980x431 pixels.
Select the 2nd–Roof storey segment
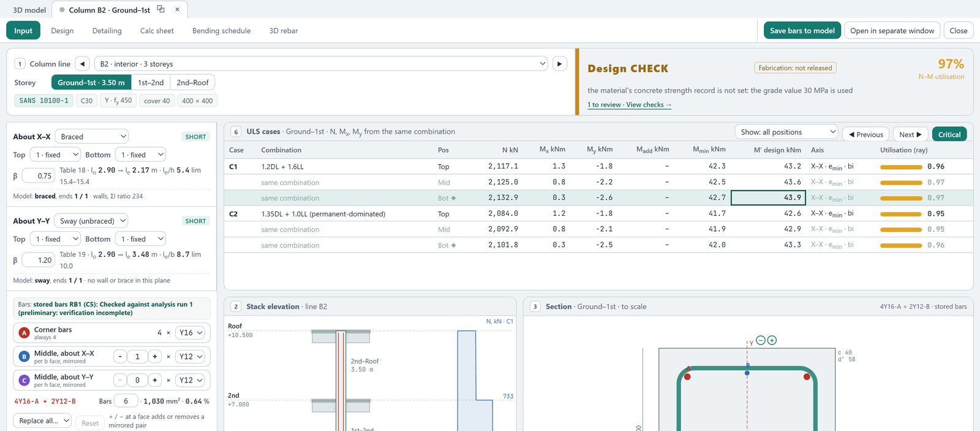192,83
